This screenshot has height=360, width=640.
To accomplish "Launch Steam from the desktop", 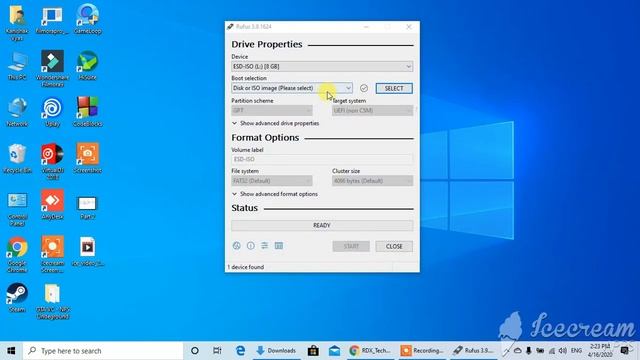I will click(x=17, y=298).
